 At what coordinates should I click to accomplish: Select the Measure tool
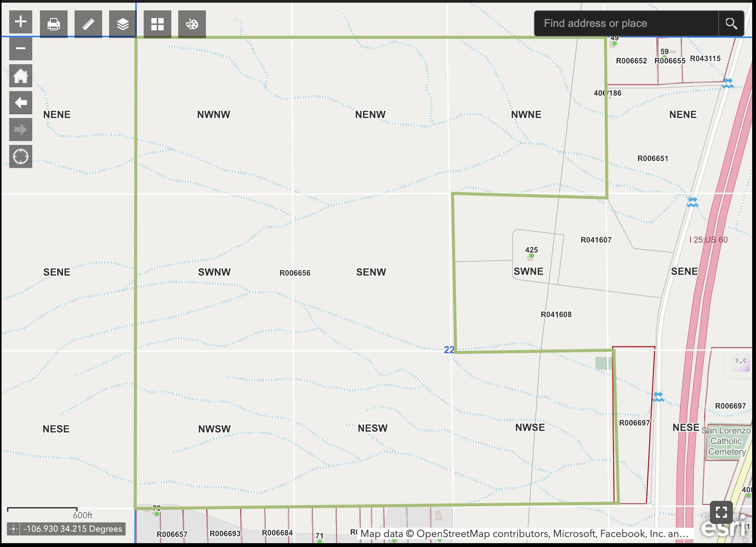88,23
